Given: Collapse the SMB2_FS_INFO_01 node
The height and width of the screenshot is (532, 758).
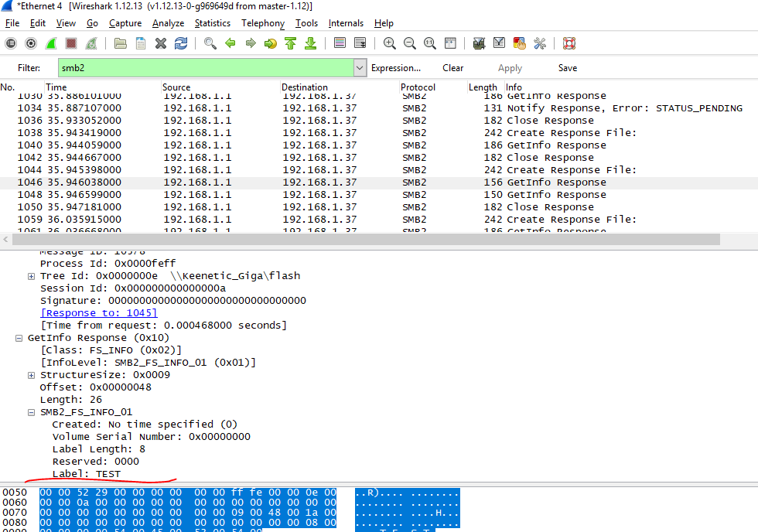Looking at the screenshot, I should (32, 413).
